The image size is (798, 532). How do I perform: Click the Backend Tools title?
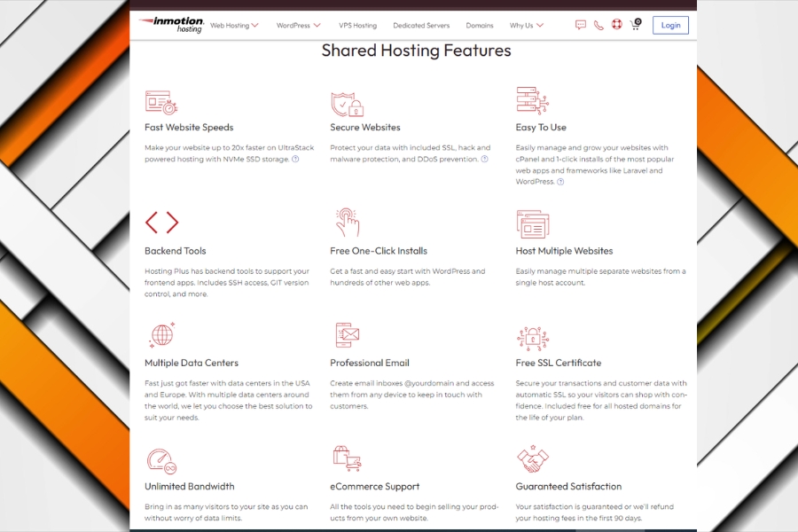tap(175, 251)
